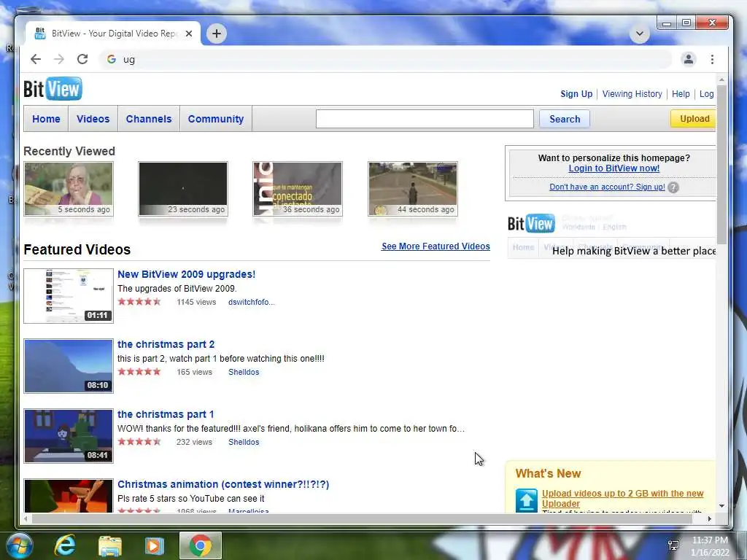Open the 08:10 christmas part 2 thumbnail
747x560 pixels.
pyautogui.click(x=69, y=366)
